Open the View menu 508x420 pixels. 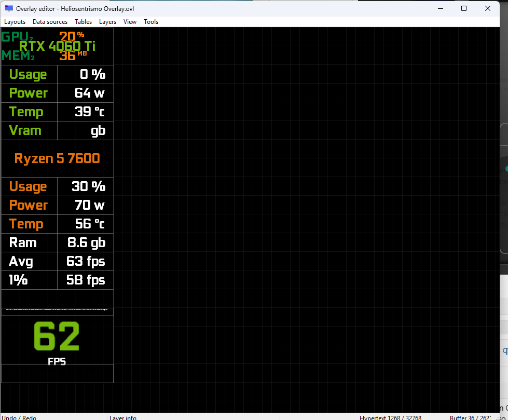(130, 22)
